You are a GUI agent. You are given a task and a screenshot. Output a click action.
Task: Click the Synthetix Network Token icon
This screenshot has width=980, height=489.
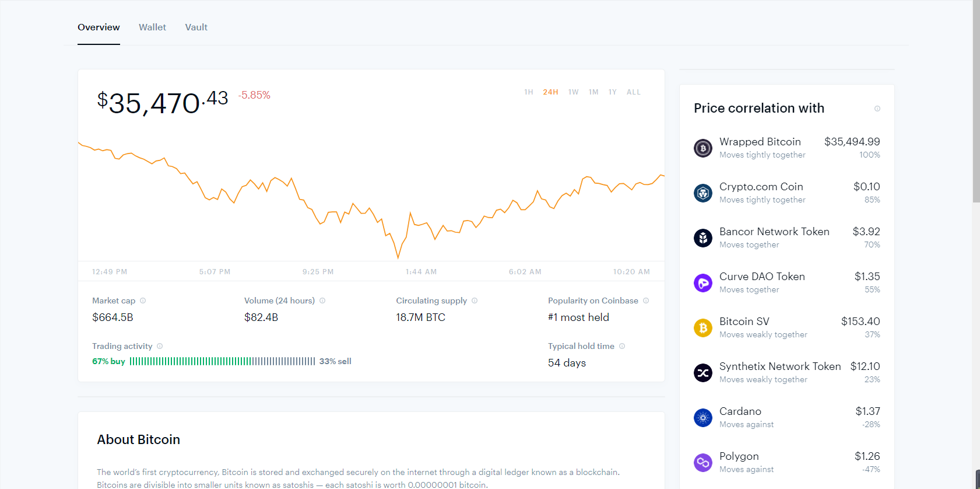coord(702,373)
